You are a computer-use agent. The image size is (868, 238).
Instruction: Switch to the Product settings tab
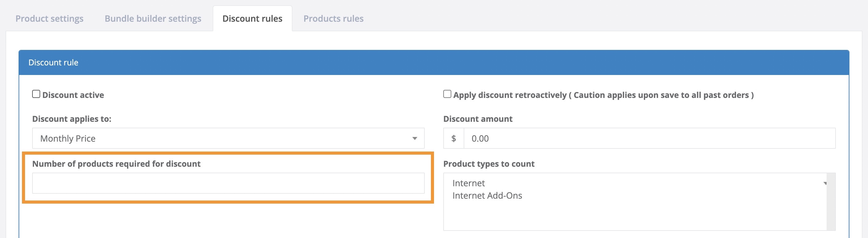(x=49, y=19)
